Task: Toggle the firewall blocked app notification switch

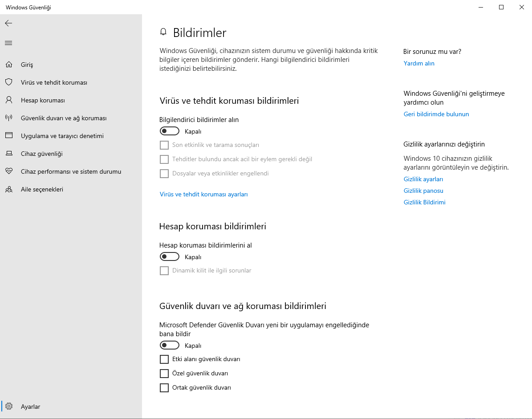Action: point(169,346)
